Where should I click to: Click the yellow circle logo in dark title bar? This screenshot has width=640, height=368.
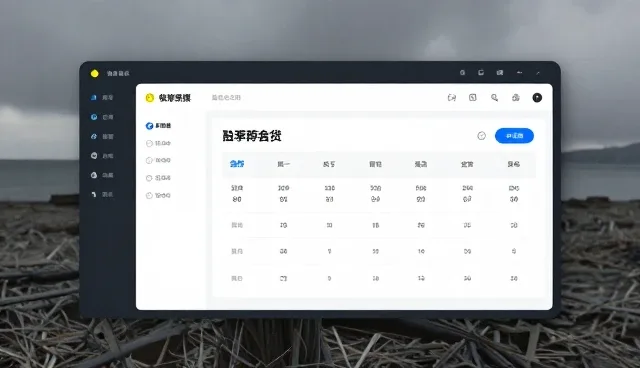pyautogui.click(x=95, y=73)
